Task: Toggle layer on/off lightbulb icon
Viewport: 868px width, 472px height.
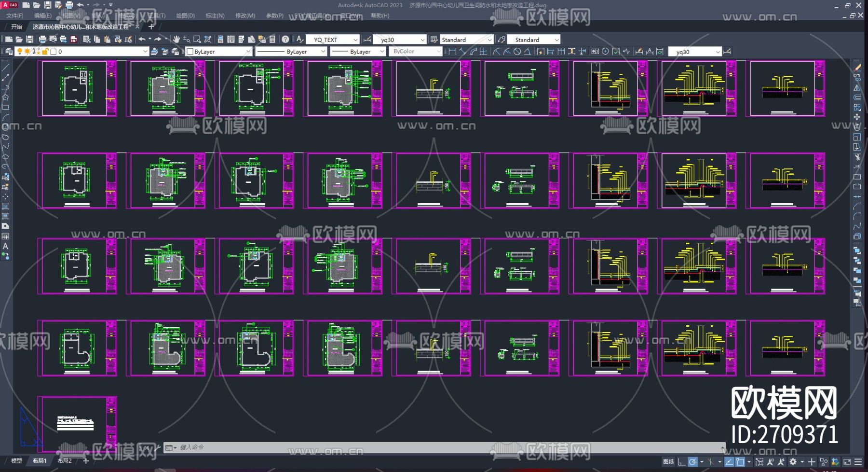Action: click(x=19, y=52)
